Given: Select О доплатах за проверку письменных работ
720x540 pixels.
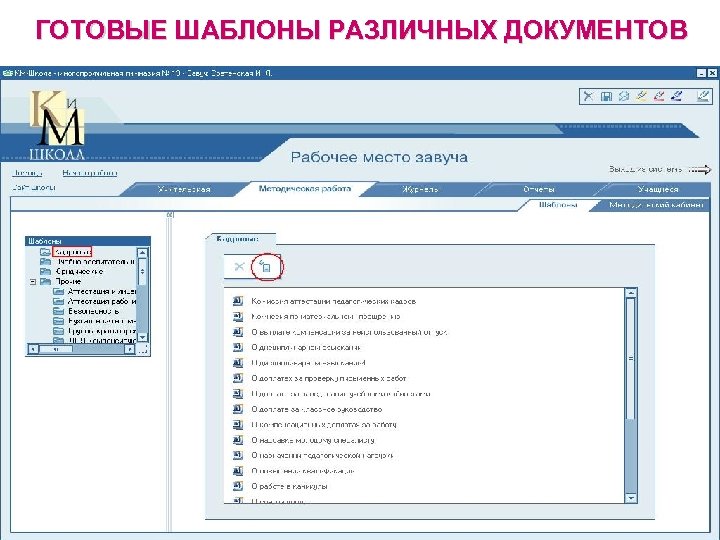Looking at the screenshot, I should [x=329, y=378].
